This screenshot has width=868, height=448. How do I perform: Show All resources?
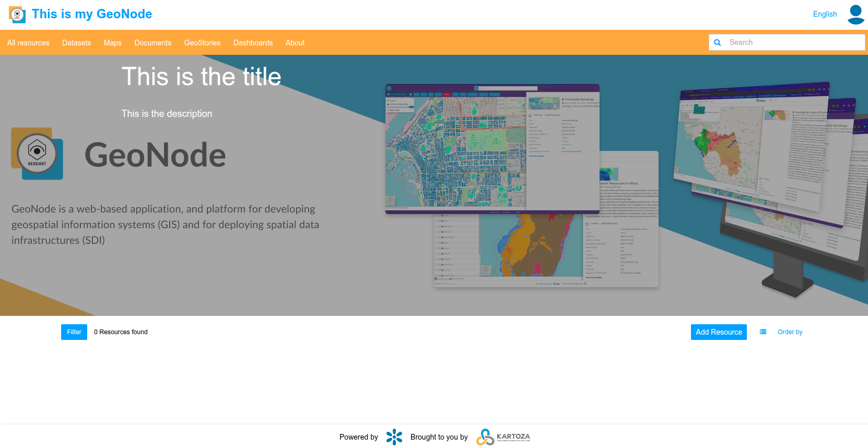pyautogui.click(x=28, y=43)
